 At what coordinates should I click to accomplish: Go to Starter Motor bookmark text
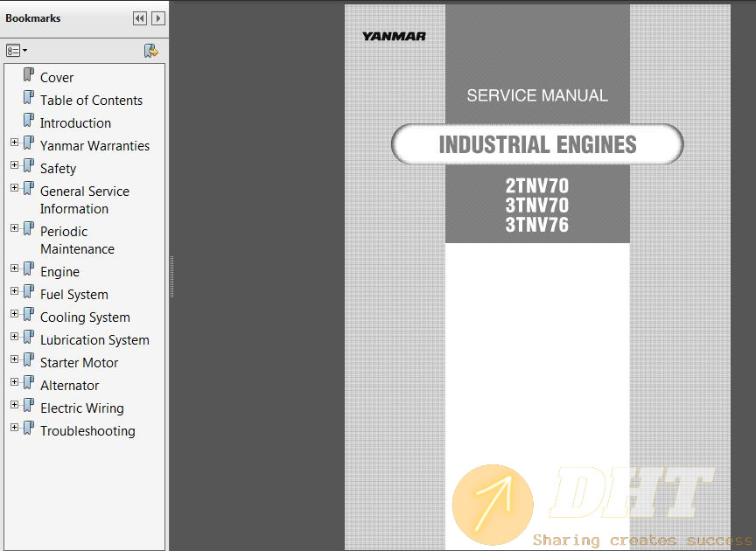(x=79, y=362)
